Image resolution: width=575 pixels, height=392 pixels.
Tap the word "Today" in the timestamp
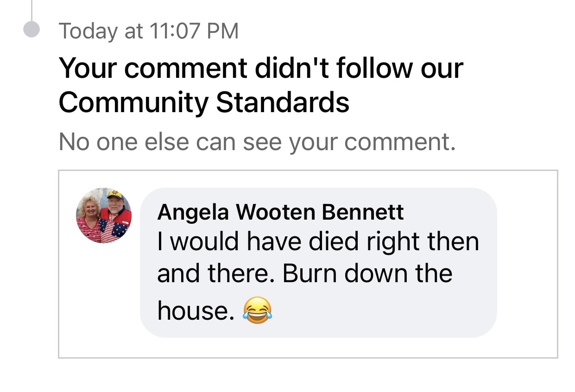coord(88,31)
